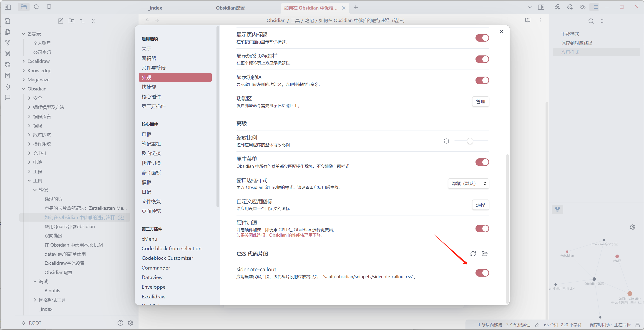Toggle the native menus option off
This screenshot has height=330, width=644.
[x=482, y=162]
